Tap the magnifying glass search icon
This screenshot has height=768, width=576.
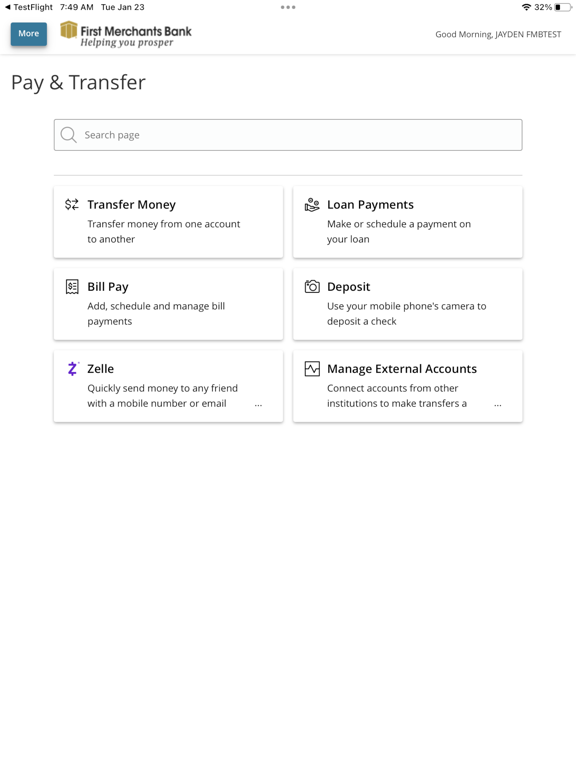pos(69,135)
